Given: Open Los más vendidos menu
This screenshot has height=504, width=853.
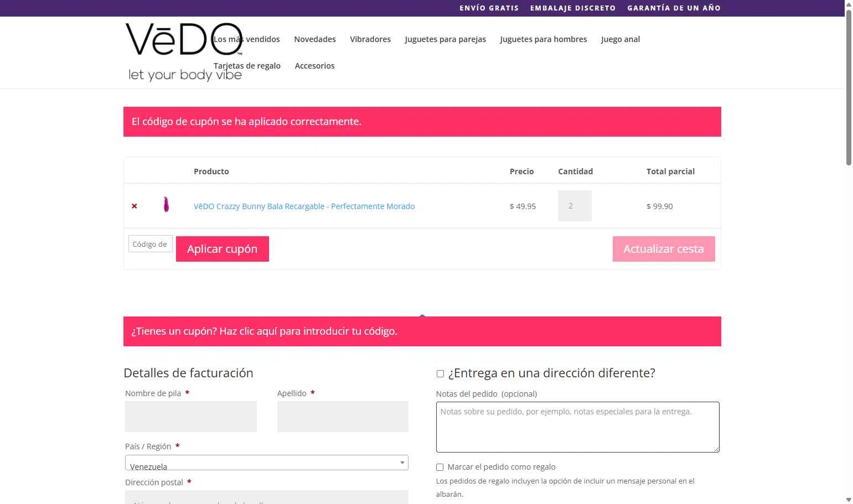Looking at the screenshot, I should tap(247, 39).
